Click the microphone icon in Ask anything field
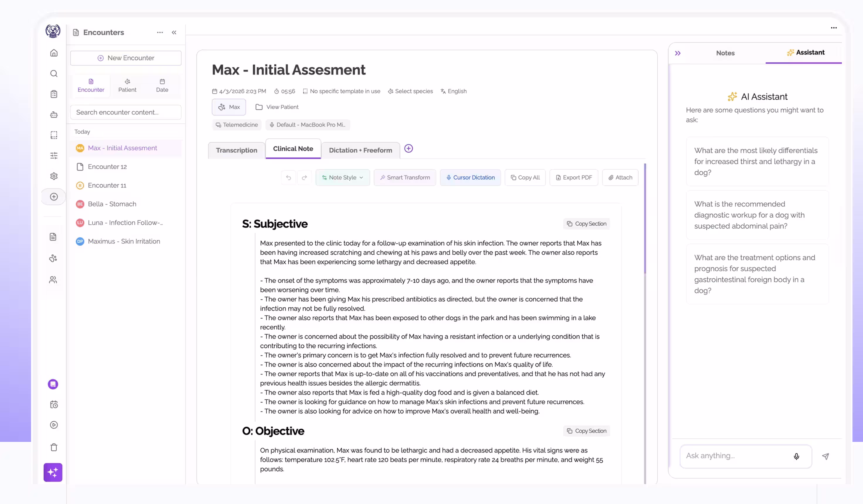 pos(796,456)
